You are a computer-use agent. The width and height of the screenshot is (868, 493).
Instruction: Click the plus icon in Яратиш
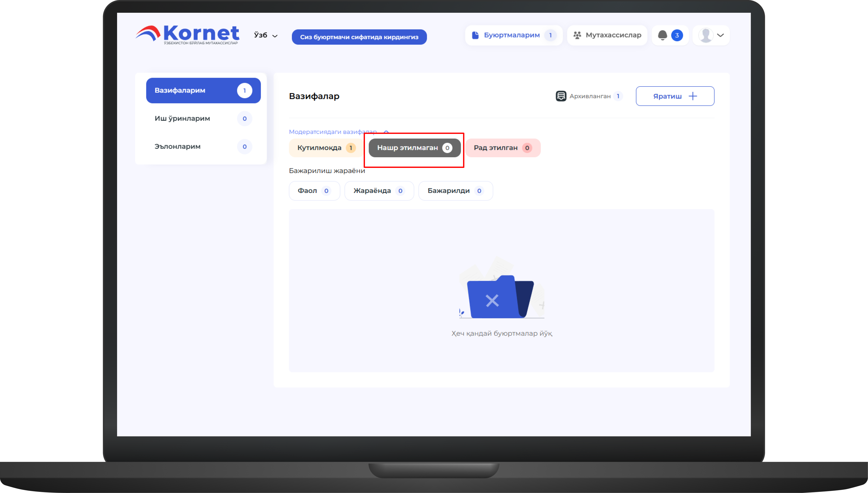click(693, 96)
